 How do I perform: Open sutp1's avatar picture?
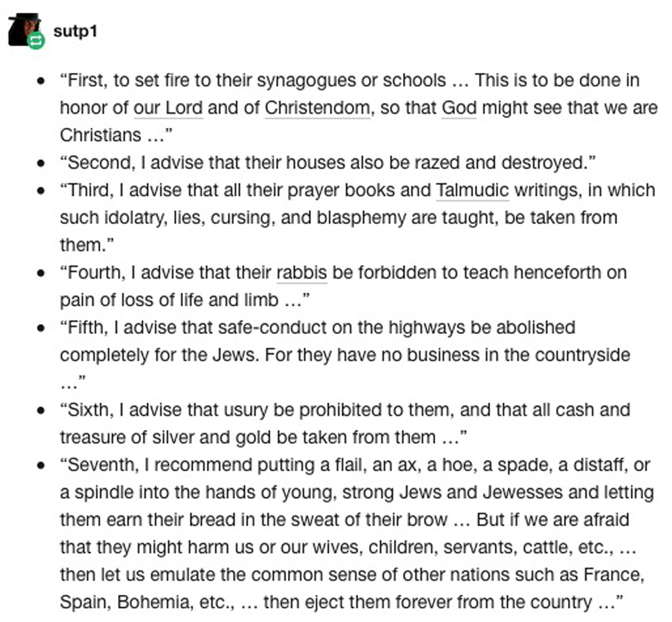(23, 27)
